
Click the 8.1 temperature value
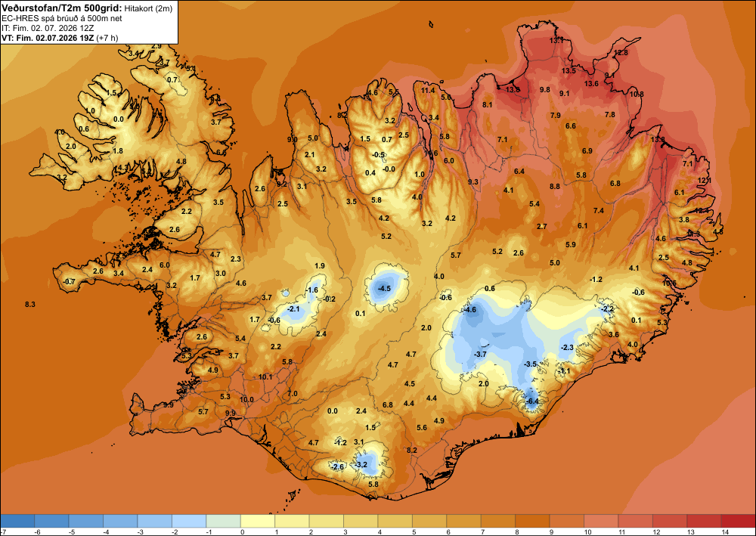[x=487, y=104]
